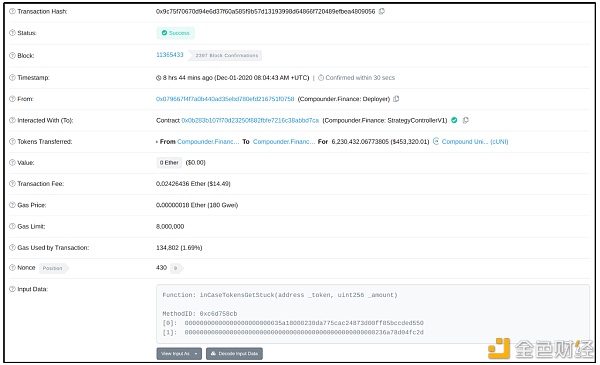Select input parameter [1] hex line
Image resolution: width=600 pixels, height=365 pixels.
pos(293,332)
